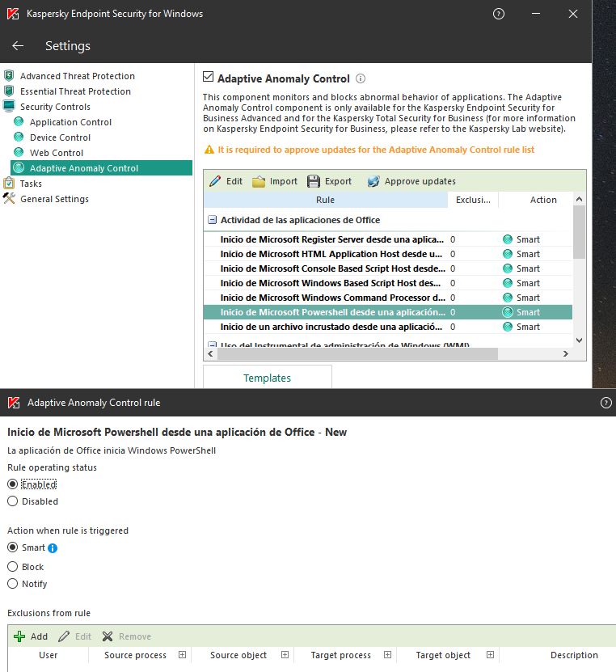616x672 pixels.
Task: Toggle the Adaptive Anomaly Control checkbox
Action: 209,77
